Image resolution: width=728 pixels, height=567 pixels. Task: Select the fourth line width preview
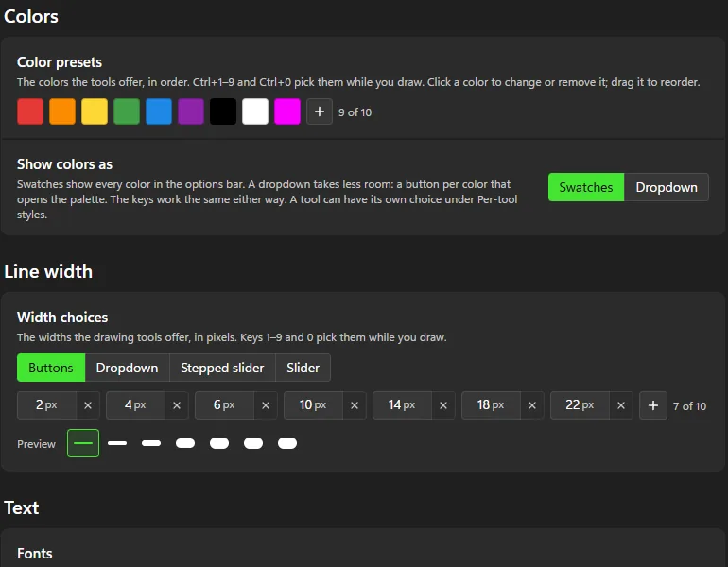pos(185,443)
